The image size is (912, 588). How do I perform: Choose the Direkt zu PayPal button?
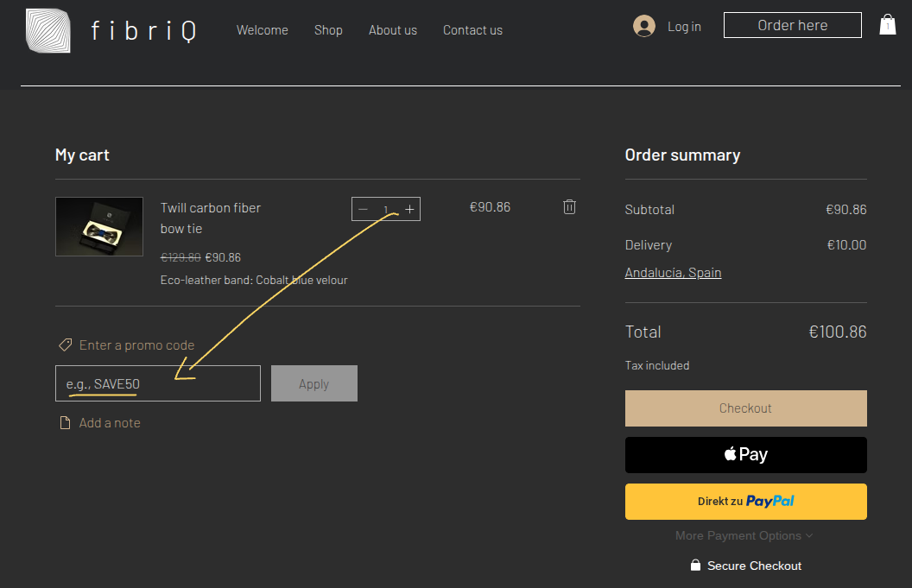point(745,502)
